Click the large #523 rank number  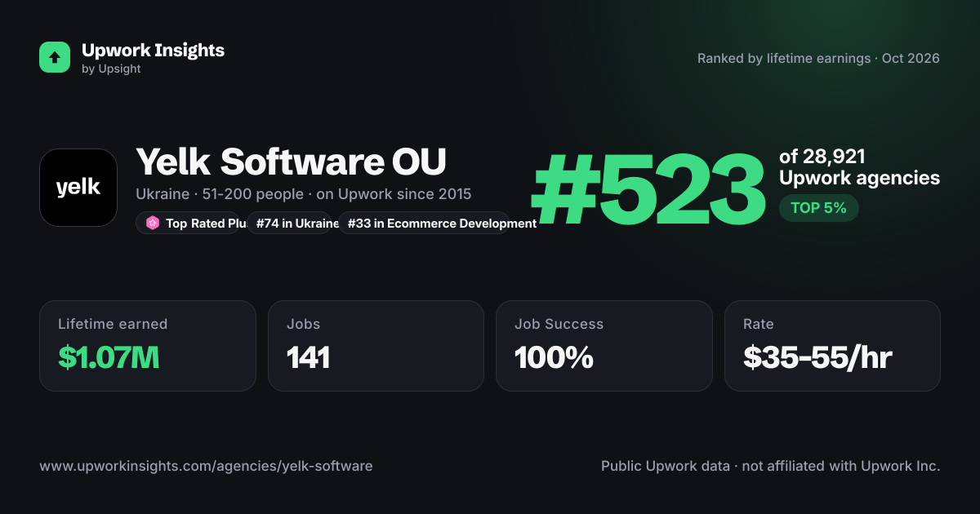tap(649, 191)
